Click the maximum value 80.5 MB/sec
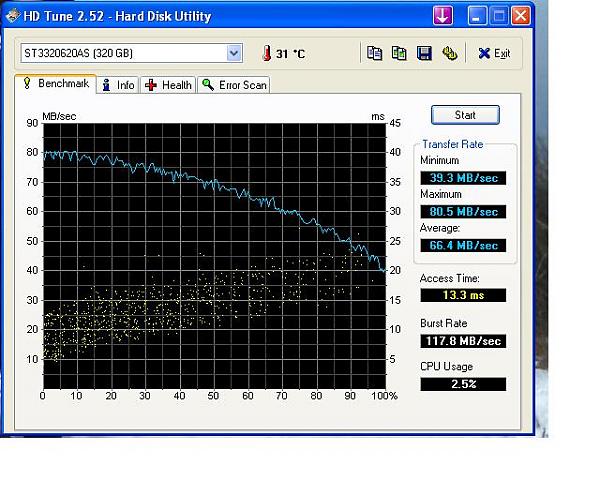This screenshot has width=600, height=480. click(463, 212)
